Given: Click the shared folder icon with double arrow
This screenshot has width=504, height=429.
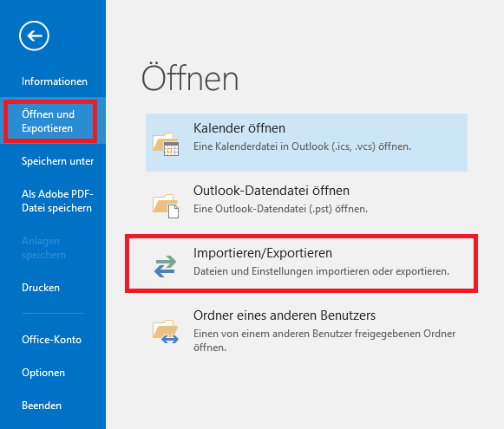Looking at the screenshot, I should 166,331.
